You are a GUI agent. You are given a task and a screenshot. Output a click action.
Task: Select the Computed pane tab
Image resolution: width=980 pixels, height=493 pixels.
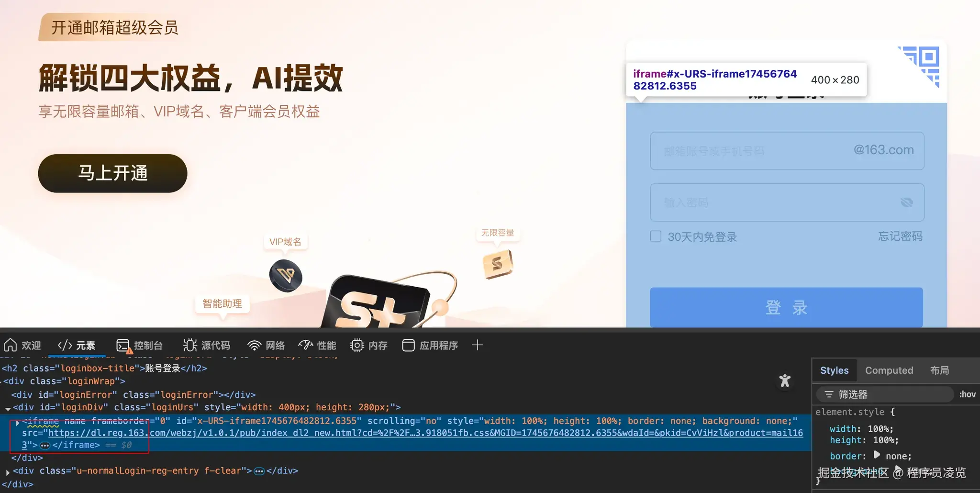pos(889,370)
